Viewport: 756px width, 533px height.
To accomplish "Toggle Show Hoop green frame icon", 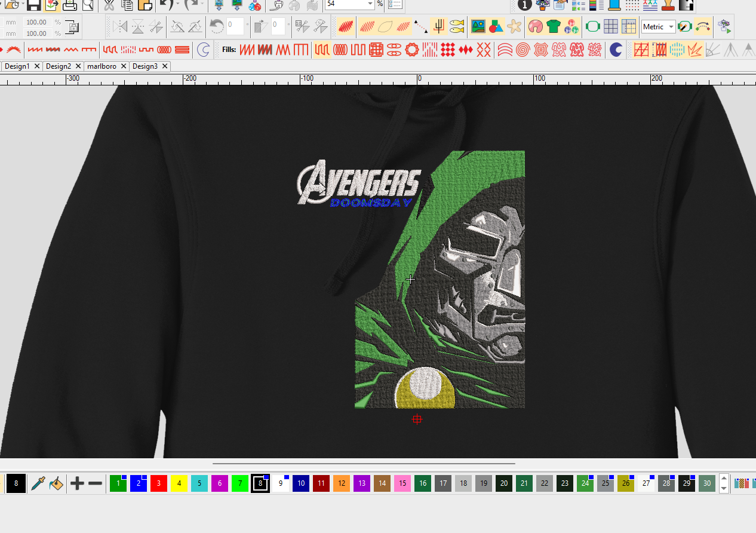I will 592,26.
